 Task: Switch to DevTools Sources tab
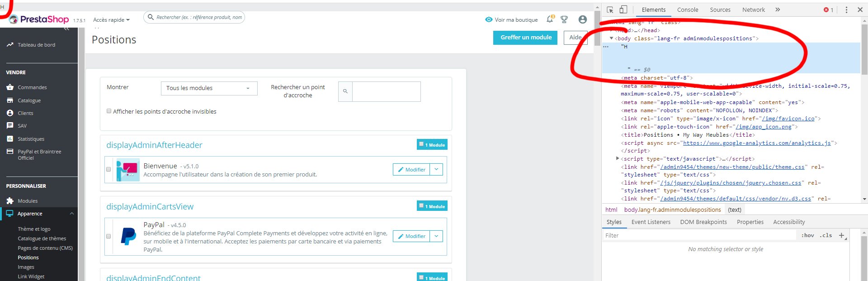(x=720, y=10)
